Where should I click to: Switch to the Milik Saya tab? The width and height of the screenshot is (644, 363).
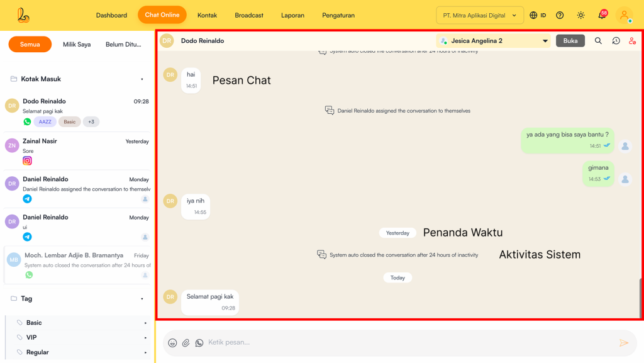tap(77, 45)
